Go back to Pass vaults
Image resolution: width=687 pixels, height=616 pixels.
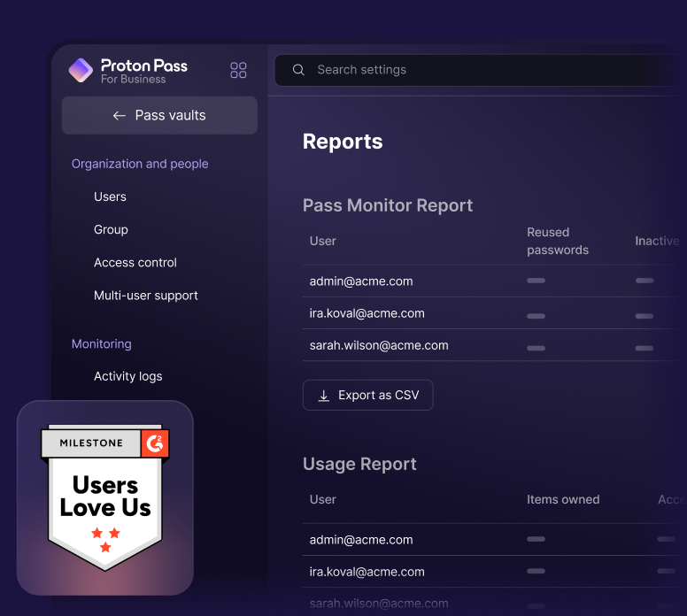(x=159, y=115)
